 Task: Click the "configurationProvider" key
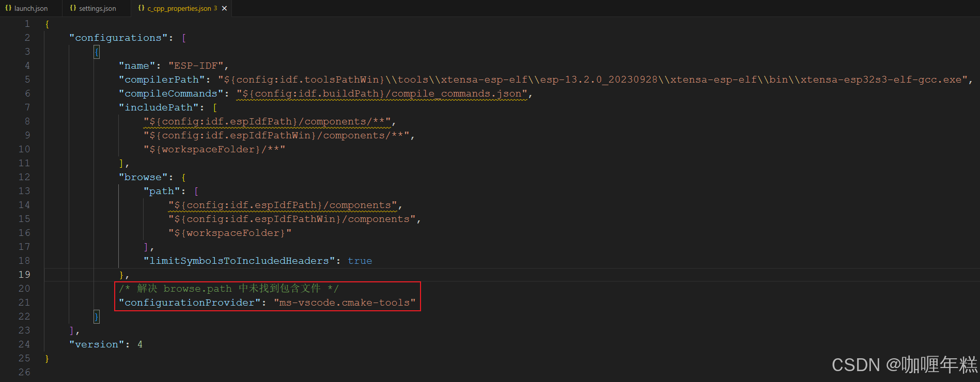190,303
